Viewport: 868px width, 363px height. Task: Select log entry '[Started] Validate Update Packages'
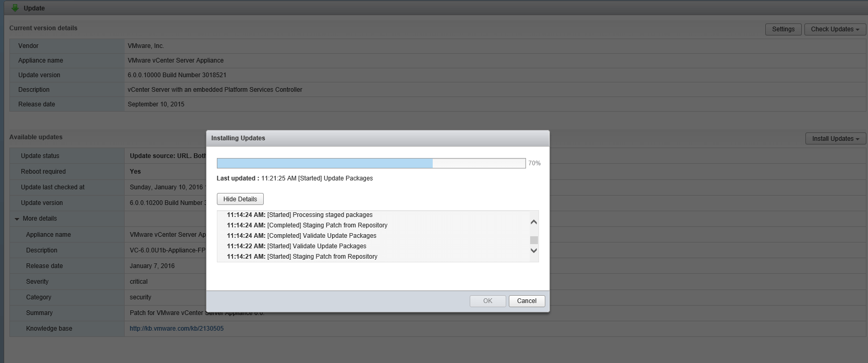coord(297,246)
